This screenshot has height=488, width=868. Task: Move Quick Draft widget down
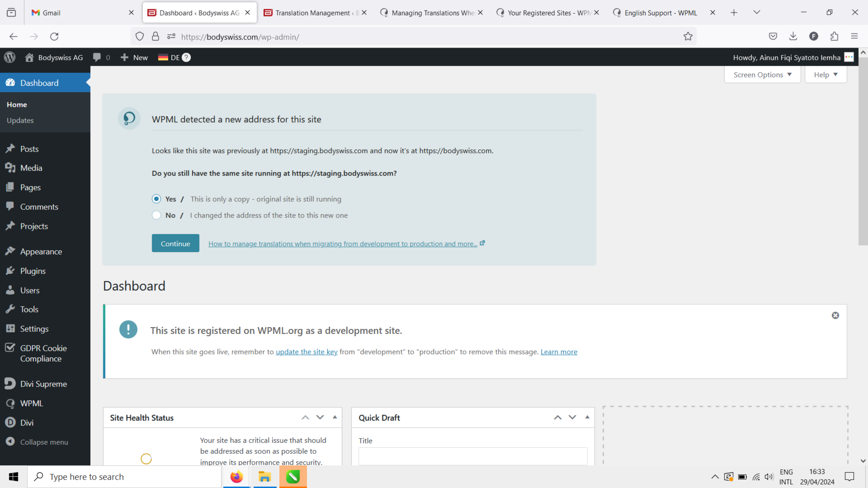572,418
